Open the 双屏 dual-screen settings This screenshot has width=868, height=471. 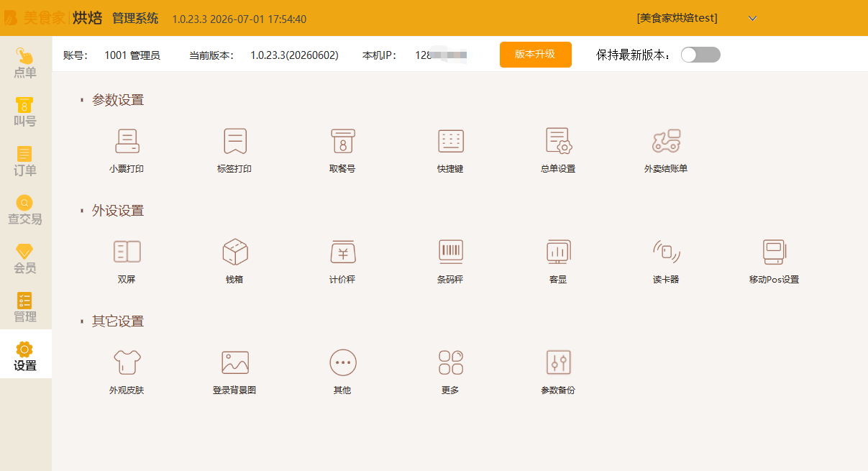[x=127, y=261]
